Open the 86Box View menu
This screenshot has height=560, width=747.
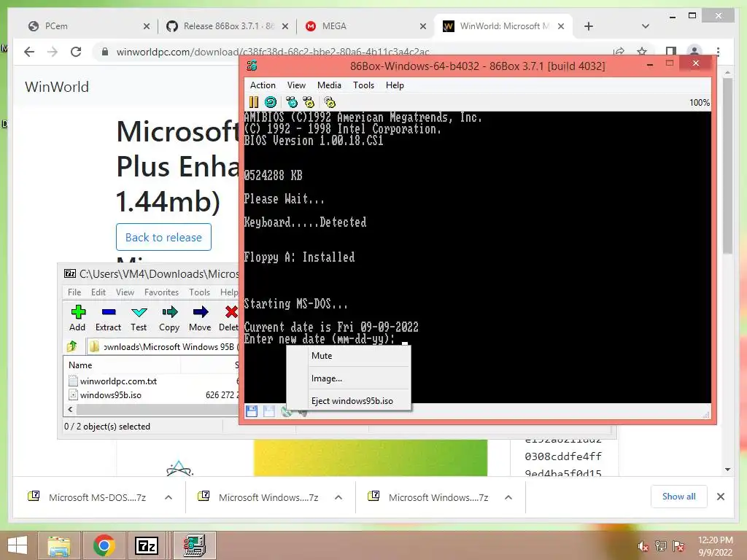296,85
